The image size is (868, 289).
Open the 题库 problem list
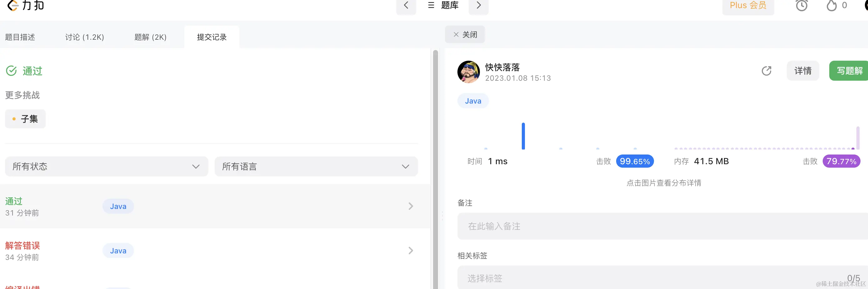pos(443,5)
